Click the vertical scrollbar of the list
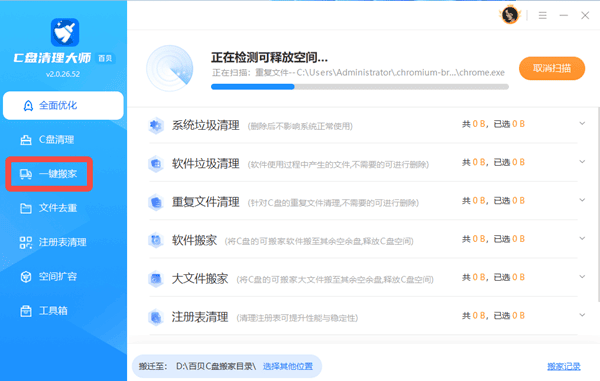 (x=598, y=205)
